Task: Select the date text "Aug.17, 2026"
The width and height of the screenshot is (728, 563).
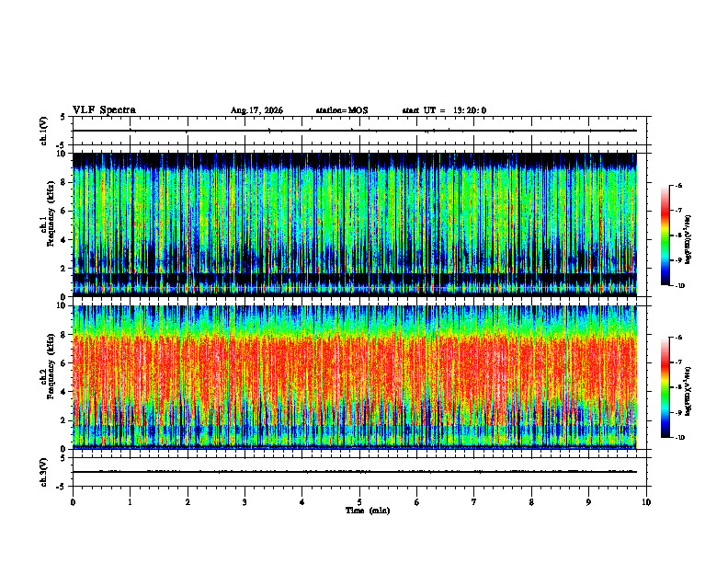Action: (256, 110)
